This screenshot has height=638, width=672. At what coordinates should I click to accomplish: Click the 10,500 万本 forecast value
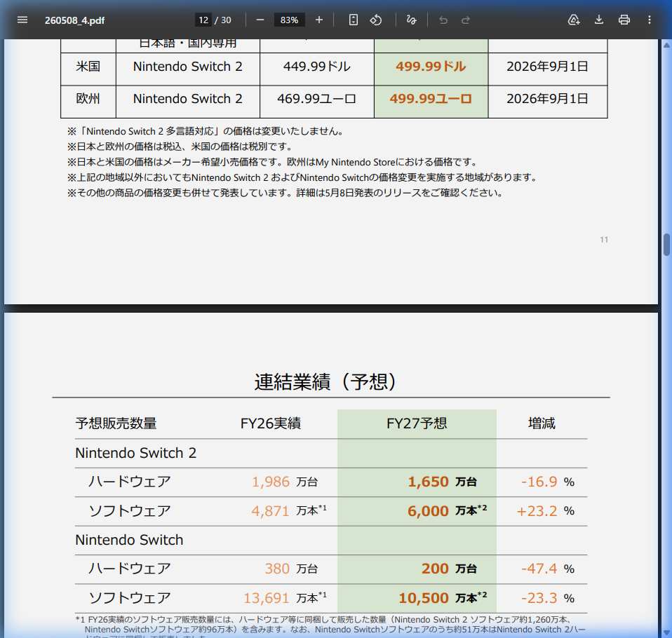(443, 598)
